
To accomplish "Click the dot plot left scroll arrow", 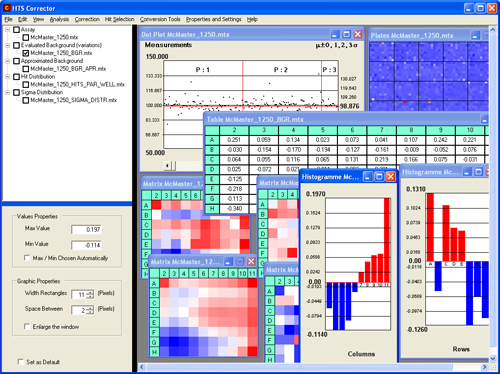I will click(x=168, y=165).
